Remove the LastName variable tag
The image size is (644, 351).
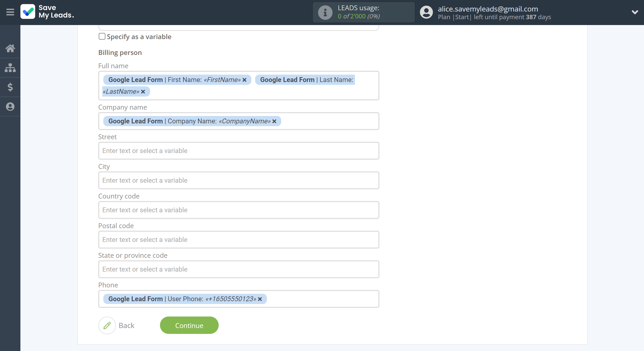click(143, 91)
